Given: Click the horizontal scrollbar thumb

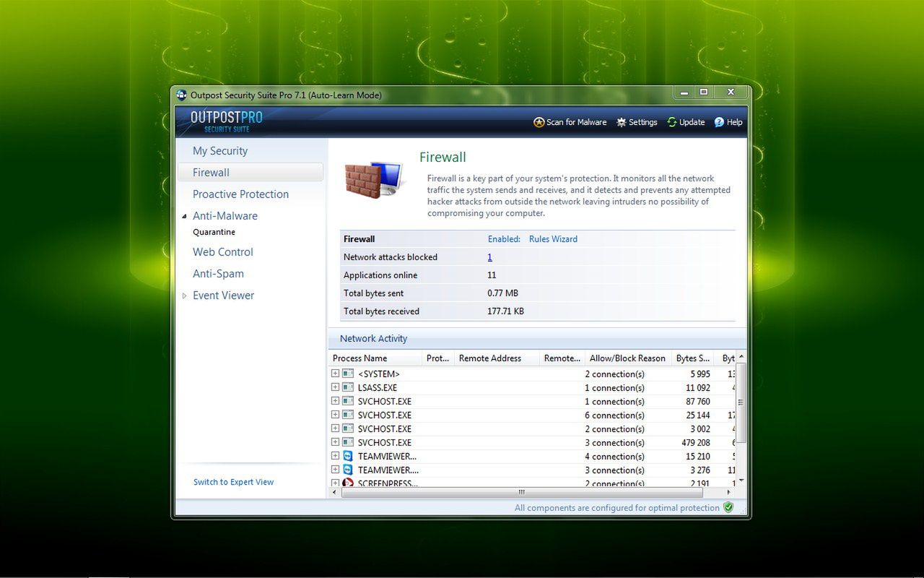Looking at the screenshot, I should tap(521, 492).
